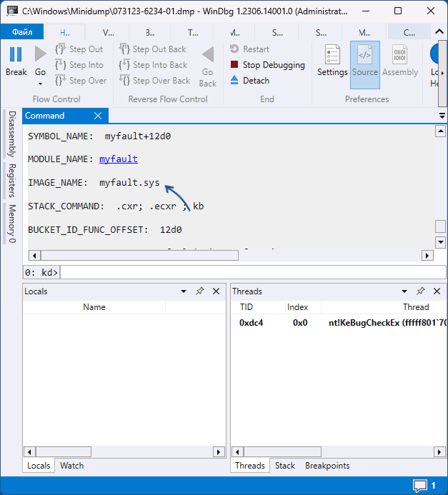Screen dimensions: 448x495
Task: Toggle Assembly mode preference
Action: [x=400, y=61]
